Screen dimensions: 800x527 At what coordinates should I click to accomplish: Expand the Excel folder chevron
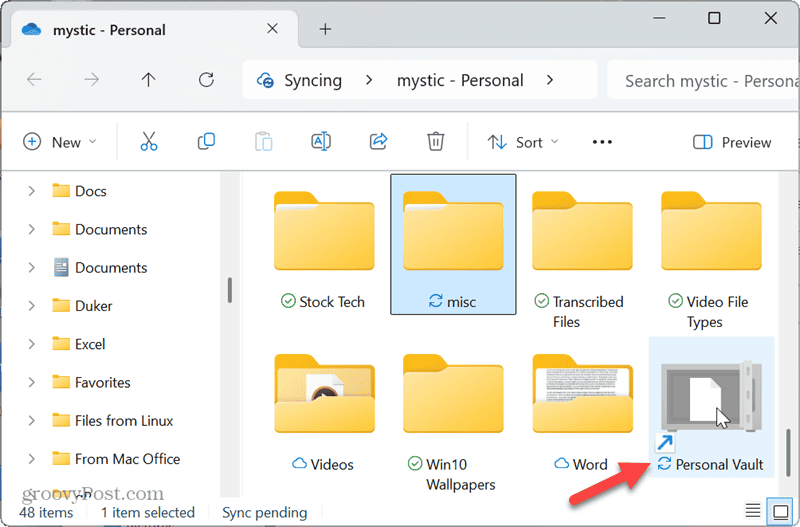[32, 344]
